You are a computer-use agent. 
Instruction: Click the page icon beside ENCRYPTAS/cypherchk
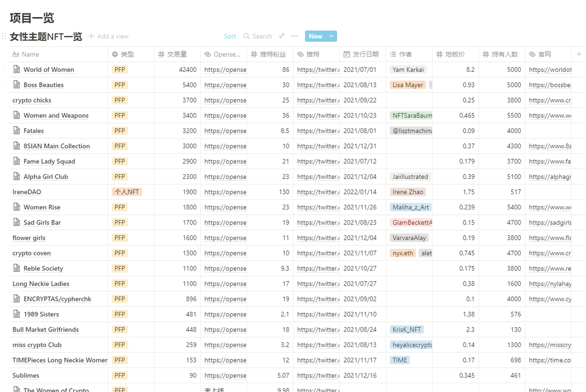coord(17,299)
